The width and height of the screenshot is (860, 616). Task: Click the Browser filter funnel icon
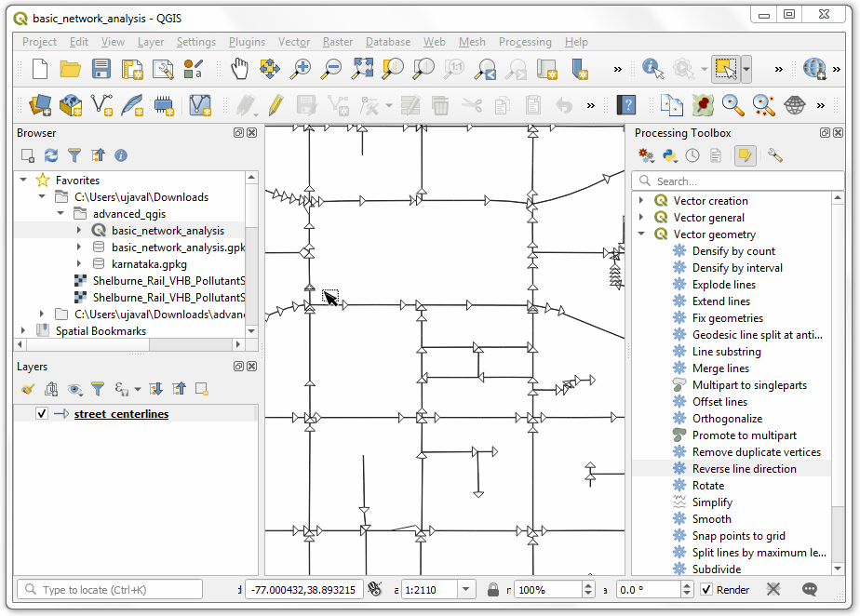click(x=74, y=155)
